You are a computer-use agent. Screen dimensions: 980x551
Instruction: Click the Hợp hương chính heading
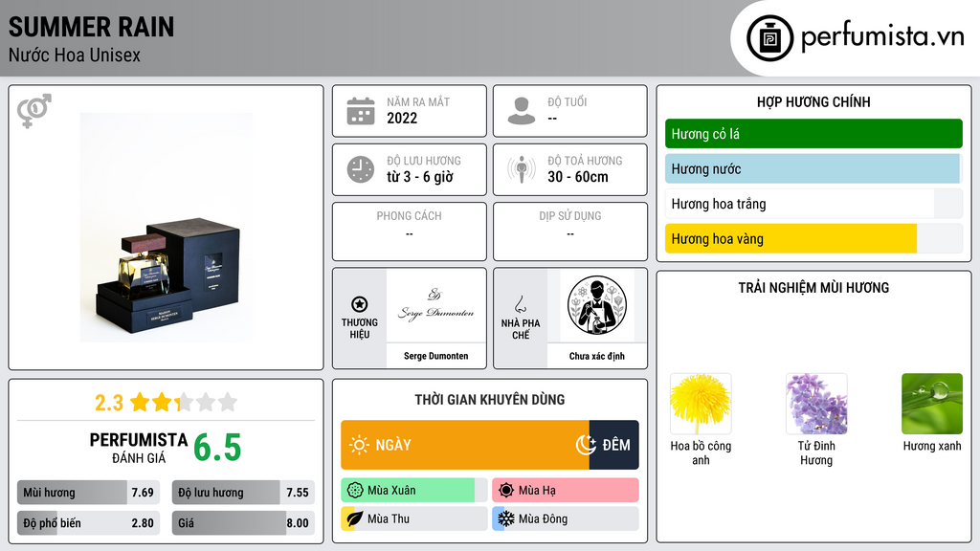(x=813, y=101)
